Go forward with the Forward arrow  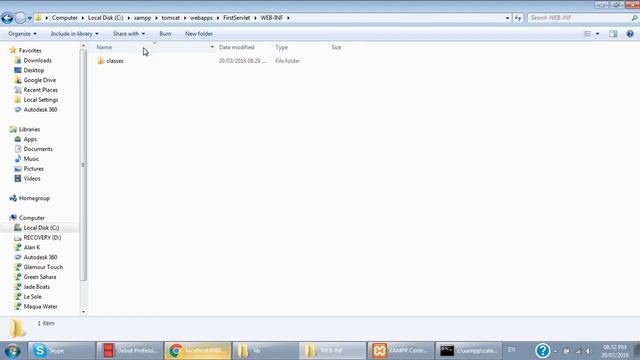click(x=20, y=18)
